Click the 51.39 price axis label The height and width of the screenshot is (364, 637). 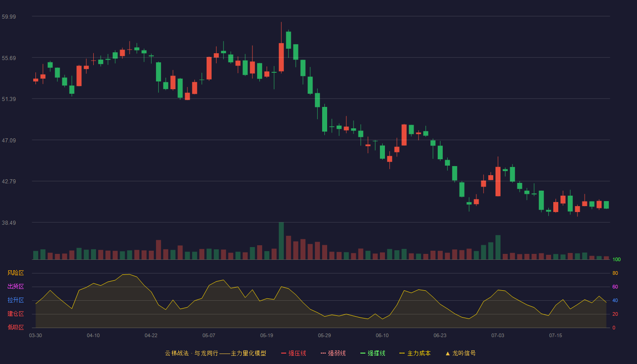coord(9,99)
